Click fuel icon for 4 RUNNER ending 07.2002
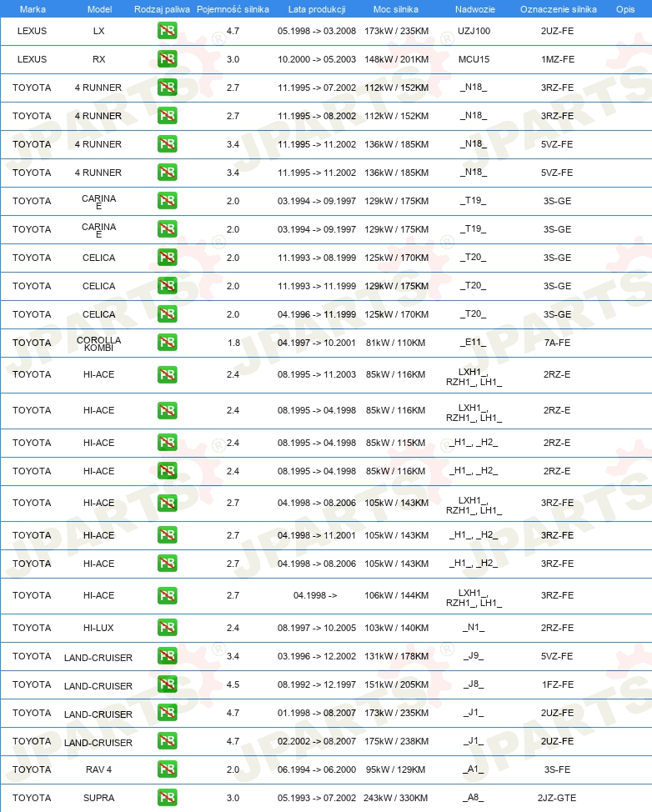 (x=168, y=88)
